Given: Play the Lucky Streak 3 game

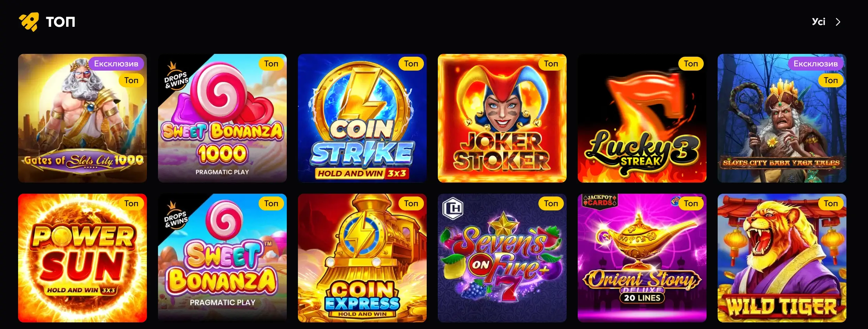Looking at the screenshot, I should [x=642, y=118].
